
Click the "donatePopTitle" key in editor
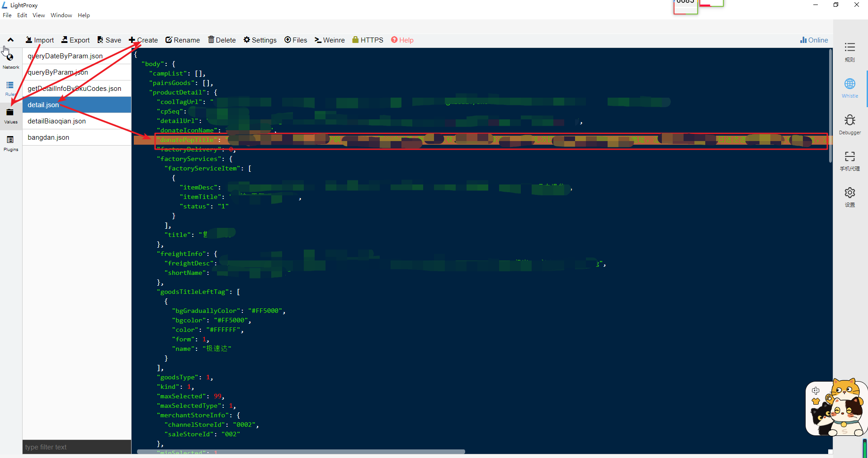point(187,140)
